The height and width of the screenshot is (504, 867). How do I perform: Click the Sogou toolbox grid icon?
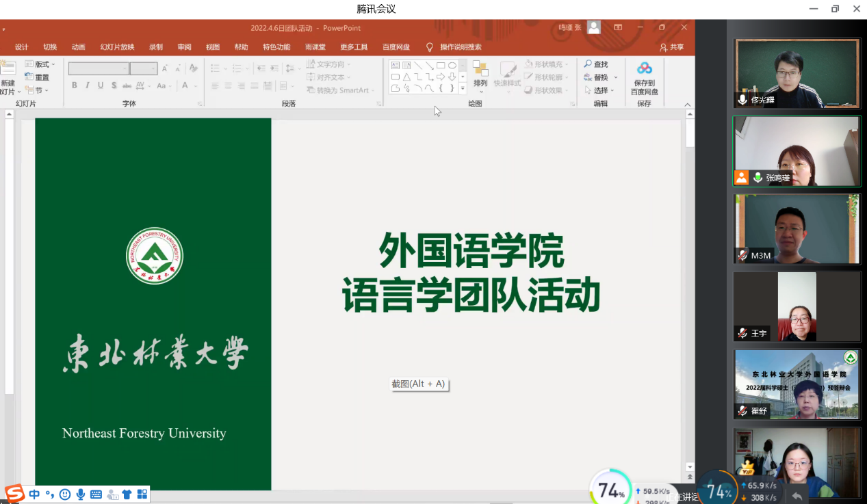142,494
